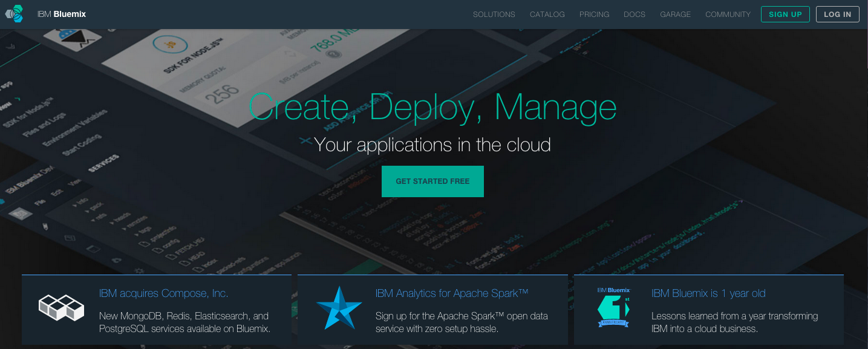Open the Pricing navigation link
The height and width of the screenshot is (349, 868).
click(595, 15)
